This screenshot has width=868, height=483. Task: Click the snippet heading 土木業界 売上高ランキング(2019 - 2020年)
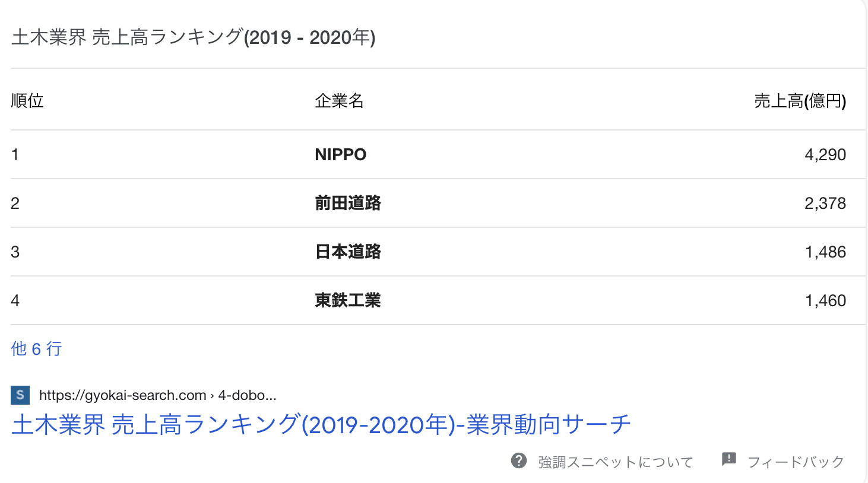pyautogui.click(x=194, y=37)
